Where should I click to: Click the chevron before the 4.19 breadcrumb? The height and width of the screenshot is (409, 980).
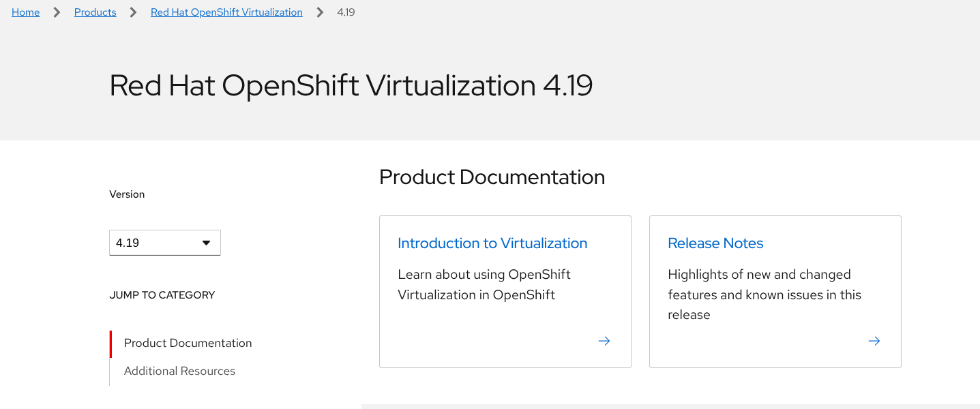[x=320, y=12]
